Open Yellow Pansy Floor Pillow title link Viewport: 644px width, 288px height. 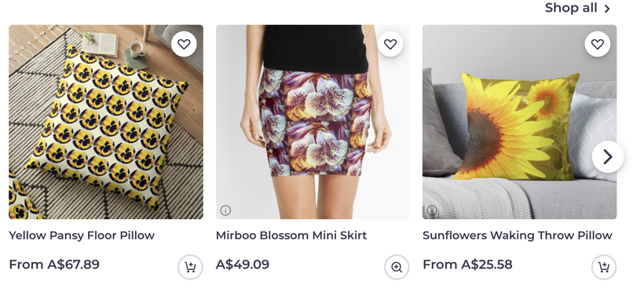click(x=82, y=235)
